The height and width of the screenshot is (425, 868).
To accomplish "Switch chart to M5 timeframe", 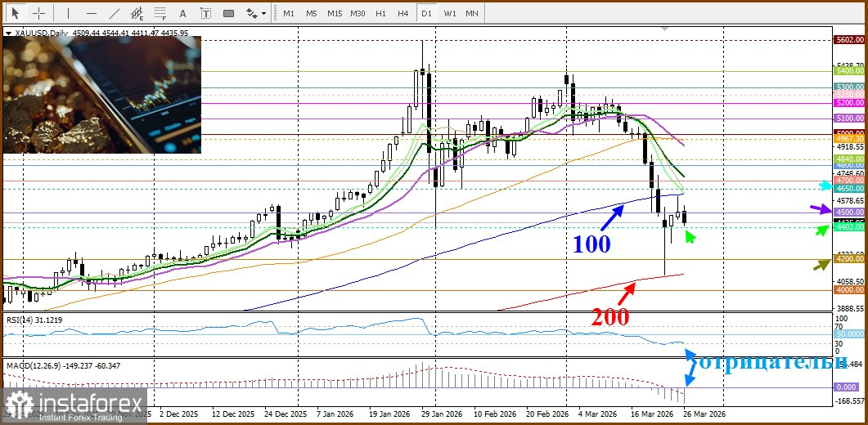I will tap(311, 13).
